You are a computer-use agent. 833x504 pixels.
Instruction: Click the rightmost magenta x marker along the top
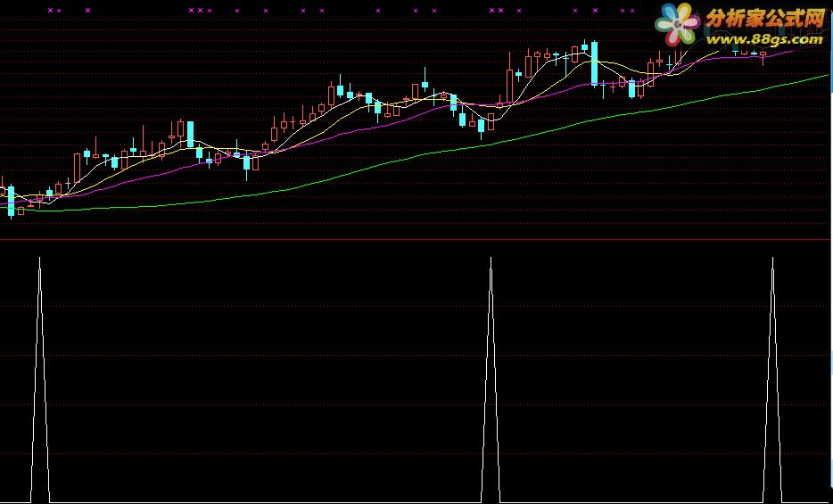tap(631, 10)
